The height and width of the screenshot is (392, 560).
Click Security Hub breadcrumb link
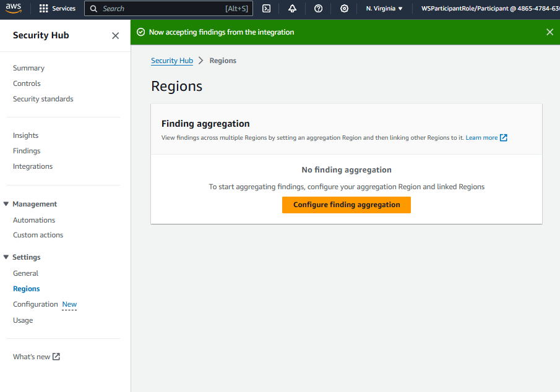pyautogui.click(x=172, y=61)
